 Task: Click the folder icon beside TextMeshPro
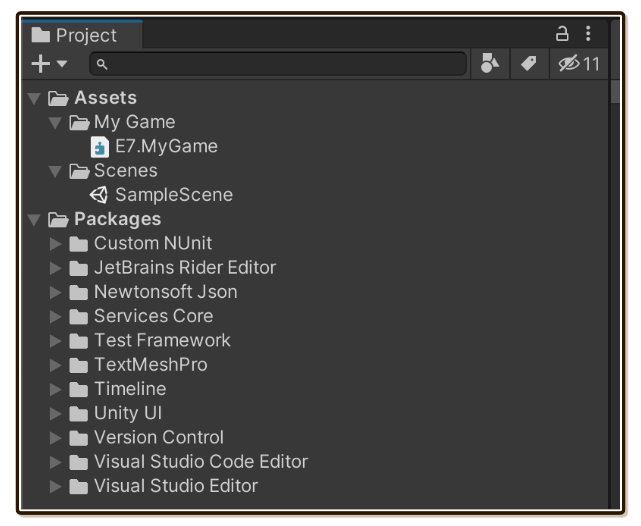tap(78, 365)
